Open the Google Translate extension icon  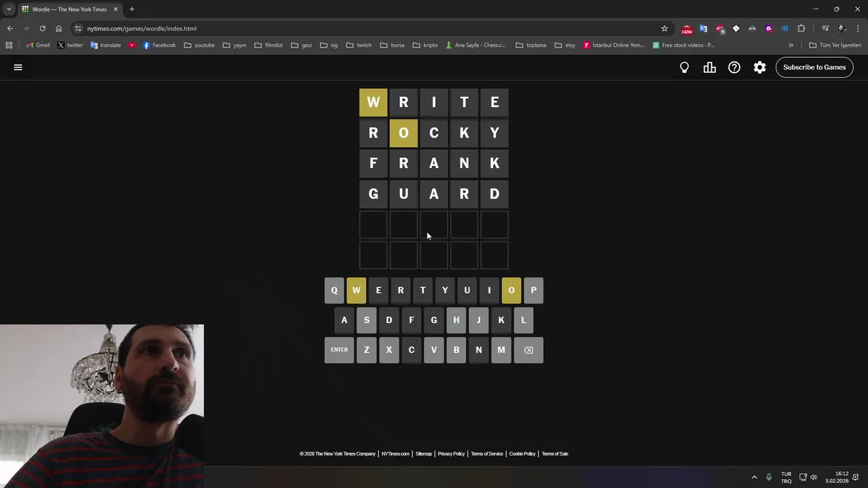tap(703, 28)
